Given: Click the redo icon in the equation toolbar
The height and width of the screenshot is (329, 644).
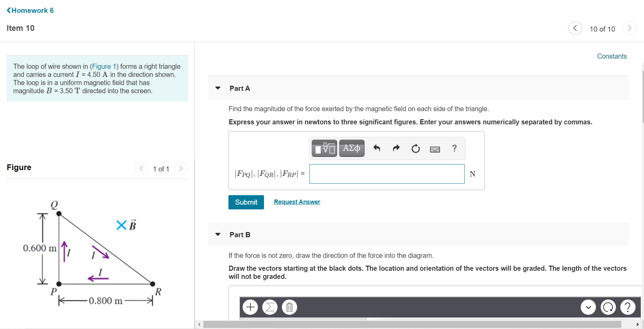Looking at the screenshot, I should coord(396,148).
